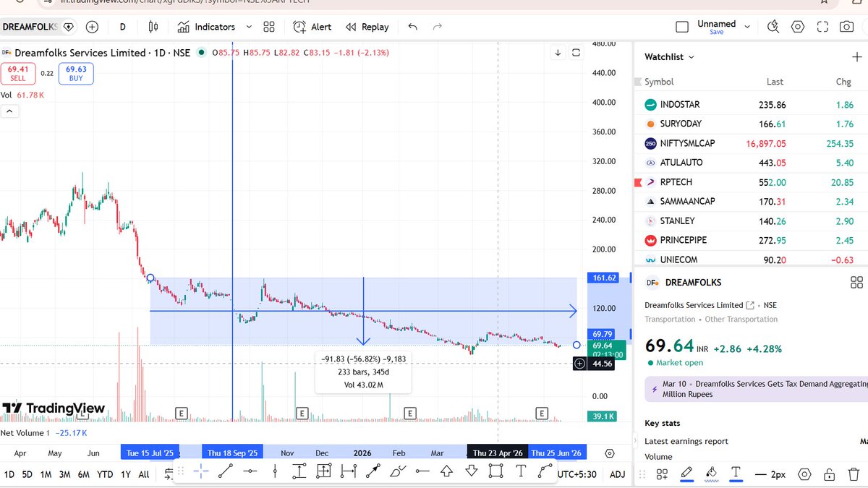
Task: Delete the selected drawing with trash icon
Action: [854, 474]
